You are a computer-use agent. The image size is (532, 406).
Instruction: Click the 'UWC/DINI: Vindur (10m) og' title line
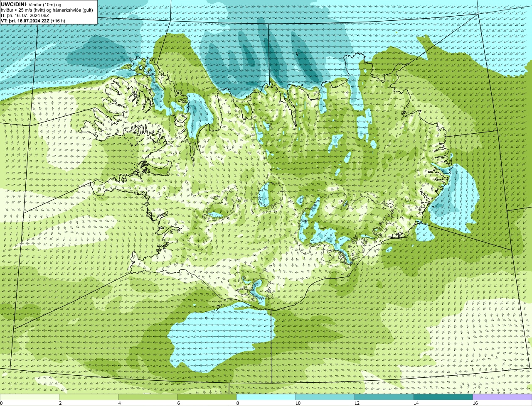click(31, 4)
